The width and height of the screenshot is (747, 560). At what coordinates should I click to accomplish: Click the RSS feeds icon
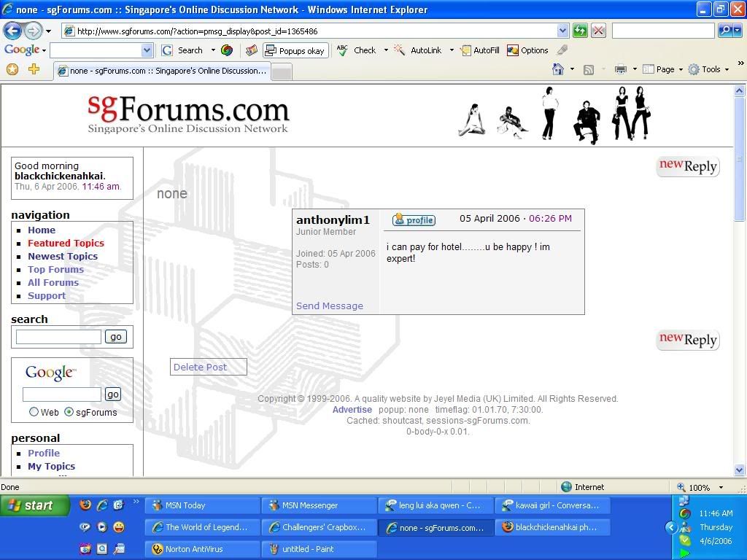588,69
